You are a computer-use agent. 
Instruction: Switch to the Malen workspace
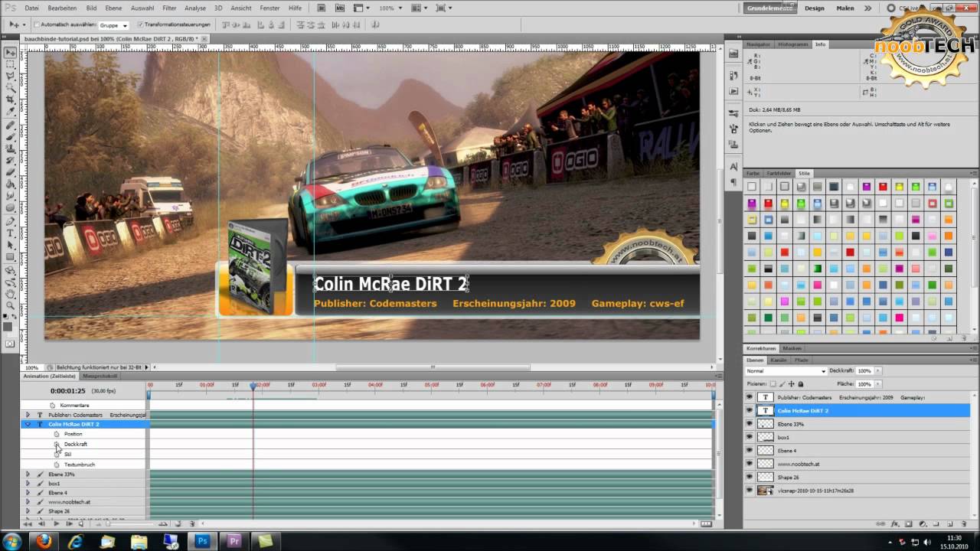845,8
